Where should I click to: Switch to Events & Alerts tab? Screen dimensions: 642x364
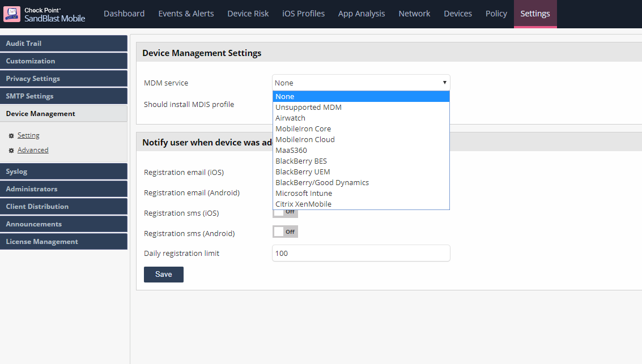(x=186, y=14)
